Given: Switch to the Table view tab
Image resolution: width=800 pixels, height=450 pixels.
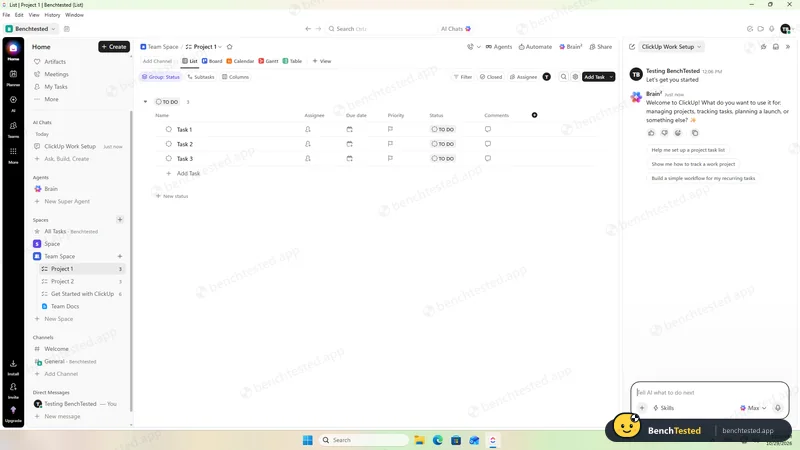Looking at the screenshot, I should tap(292, 61).
